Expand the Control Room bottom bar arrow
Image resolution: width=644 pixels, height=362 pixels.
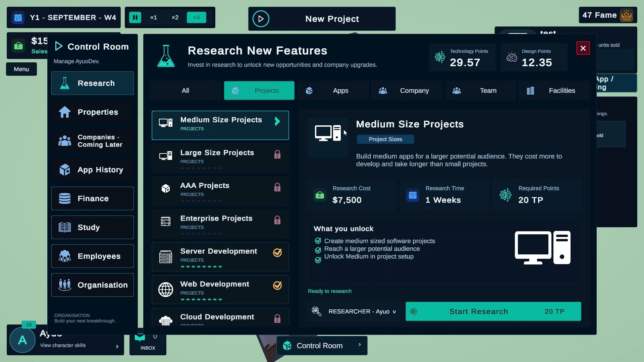[360, 345]
